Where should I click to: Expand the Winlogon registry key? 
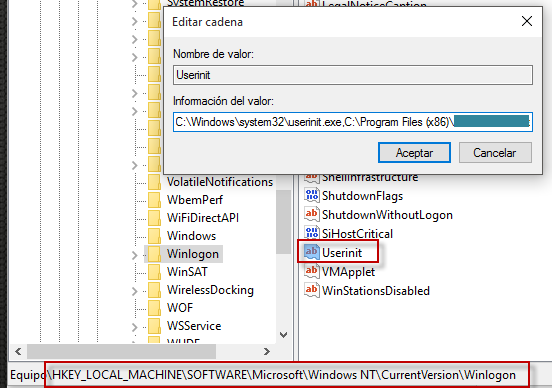click(134, 255)
